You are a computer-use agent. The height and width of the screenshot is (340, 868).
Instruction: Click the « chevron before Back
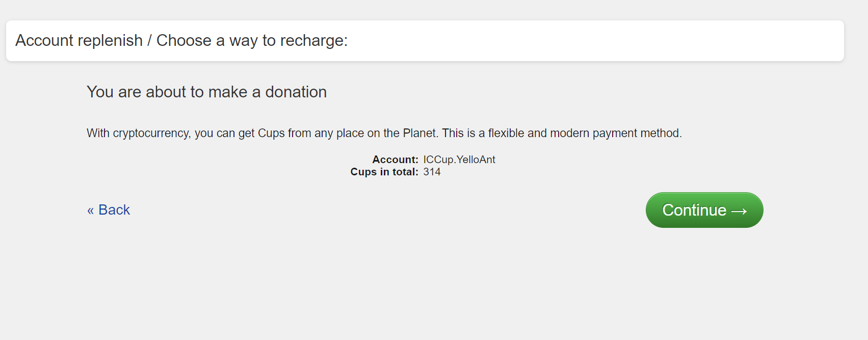coord(90,211)
